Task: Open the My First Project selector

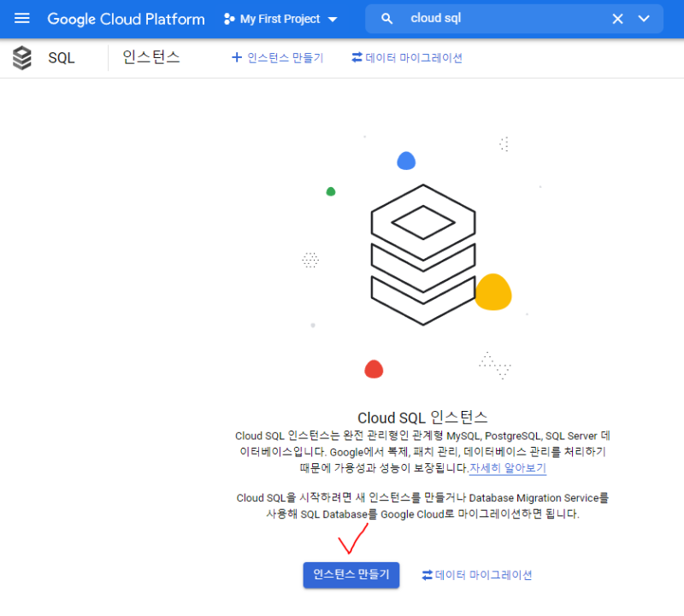Action: point(280,19)
